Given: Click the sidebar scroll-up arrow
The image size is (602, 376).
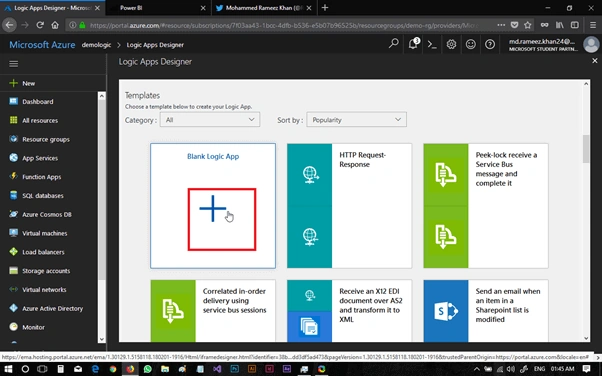Looking at the screenshot, I should (102, 96).
